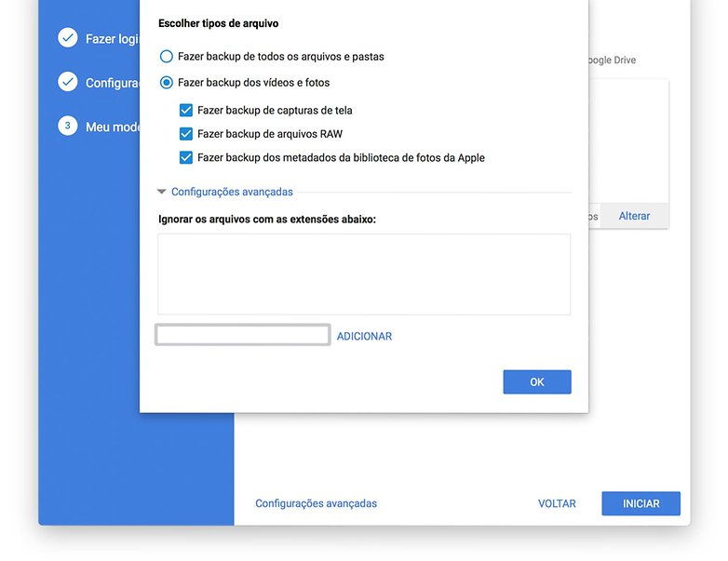Viewport: 728px width, 561px height.
Task: Confirm the dialog with OK button
Action: [x=537, y=381]
